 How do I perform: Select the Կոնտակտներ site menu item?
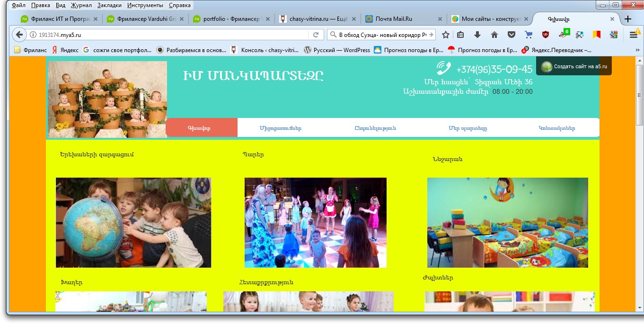(557, 128)
